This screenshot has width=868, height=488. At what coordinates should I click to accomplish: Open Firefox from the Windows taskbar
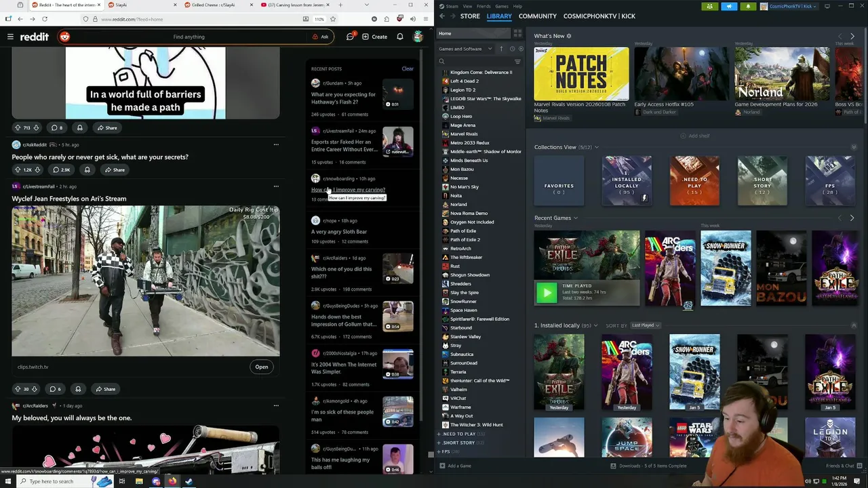[x=172, y=481]
